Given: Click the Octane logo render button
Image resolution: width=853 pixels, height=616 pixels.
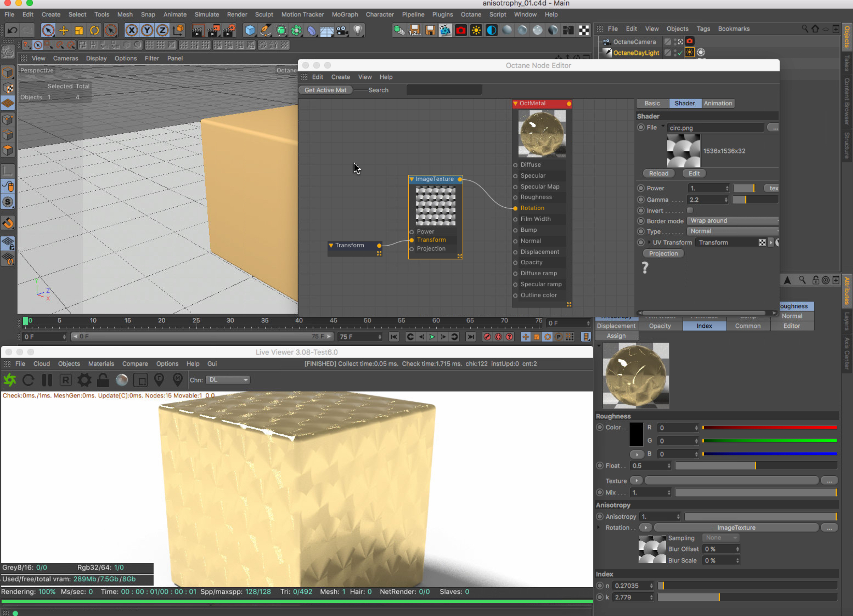Looking at the screenshot, I should [x=10, y=380].
